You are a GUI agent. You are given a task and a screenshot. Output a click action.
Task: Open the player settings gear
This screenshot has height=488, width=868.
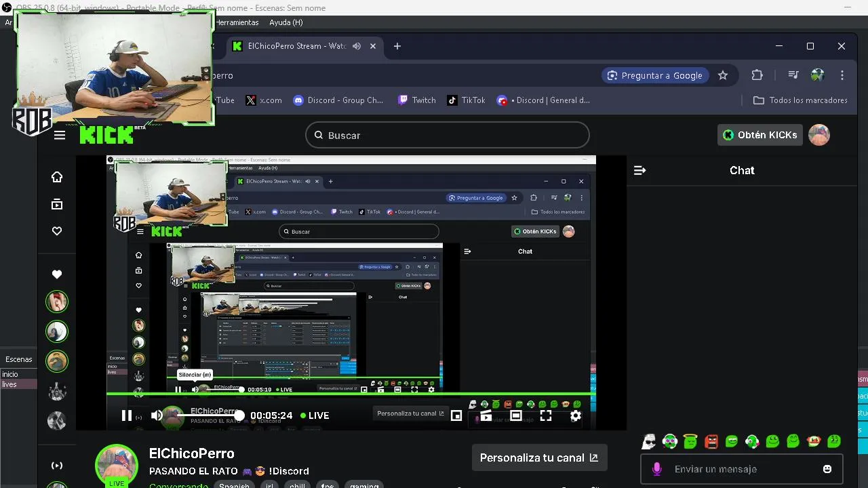point(576,416)
